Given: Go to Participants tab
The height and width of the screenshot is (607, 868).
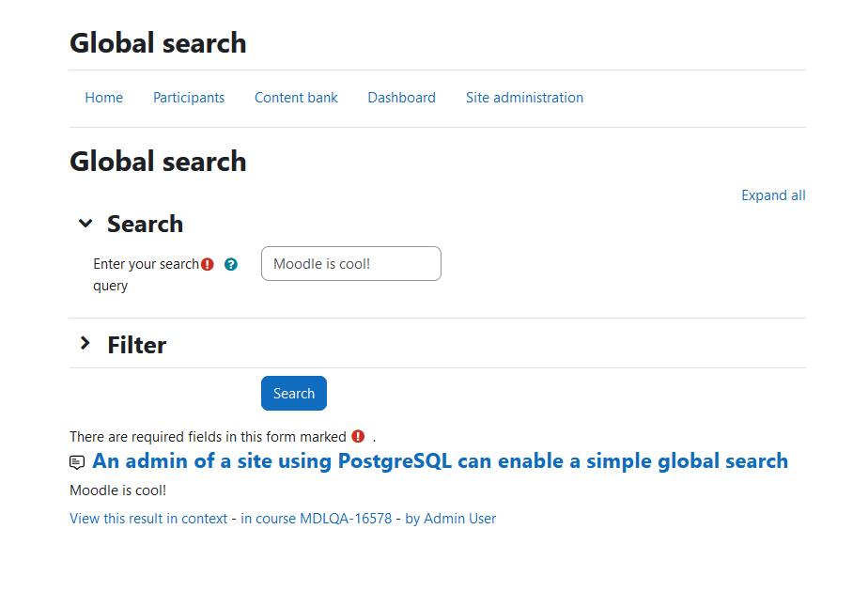Looking at the screenshot, I should coord(189,98).
